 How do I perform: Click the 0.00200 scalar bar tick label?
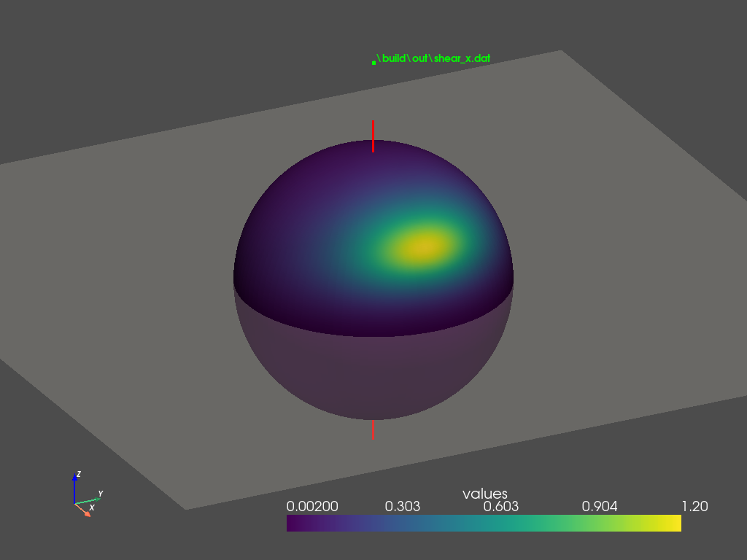tap(311, 506)
